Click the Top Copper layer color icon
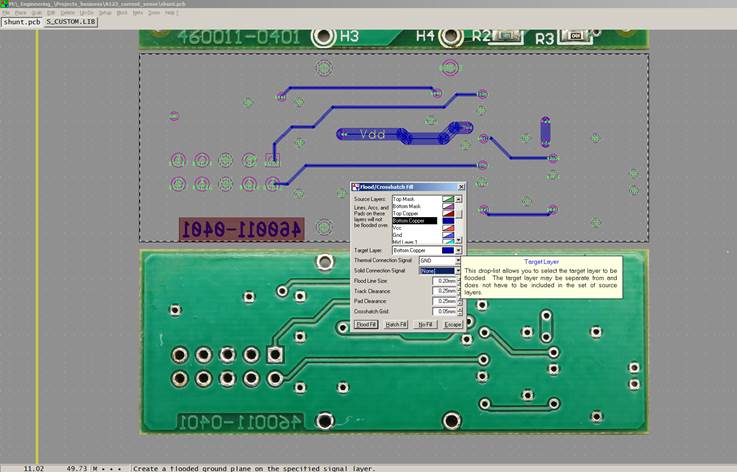The image size is (737, 472). (448, 213)
